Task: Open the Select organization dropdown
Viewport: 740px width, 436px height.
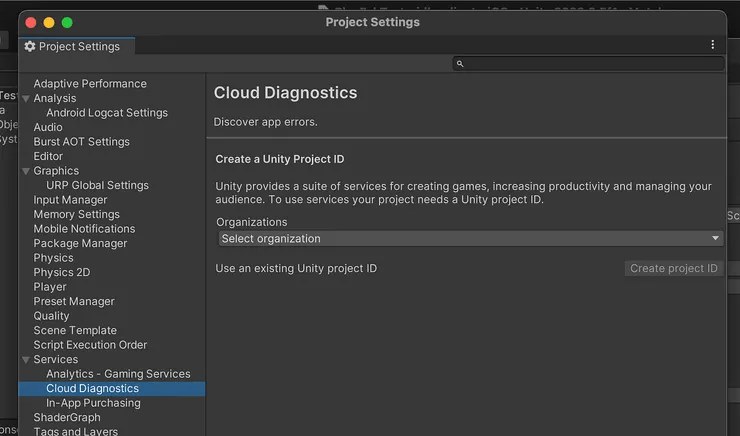Action: [470, 239]
